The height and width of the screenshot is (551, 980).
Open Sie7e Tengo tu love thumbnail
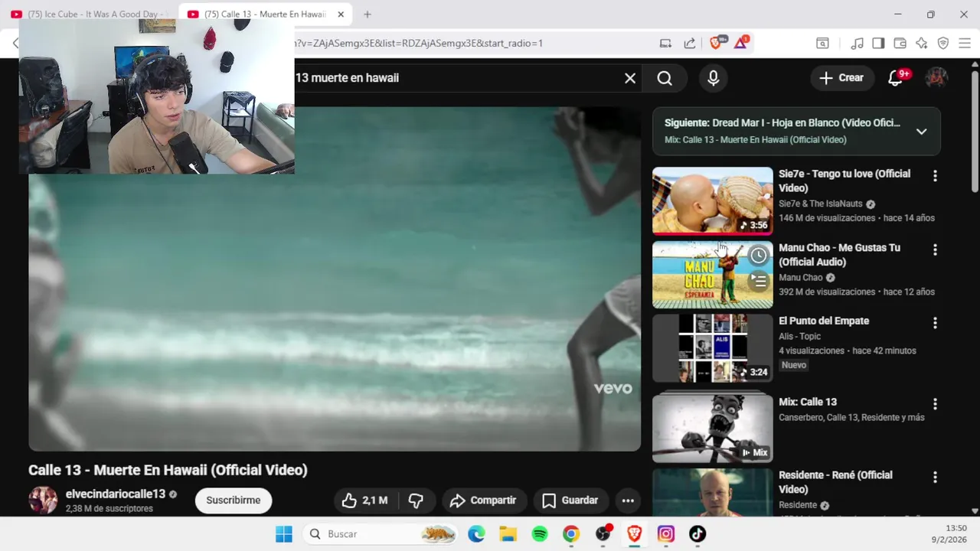713,201
